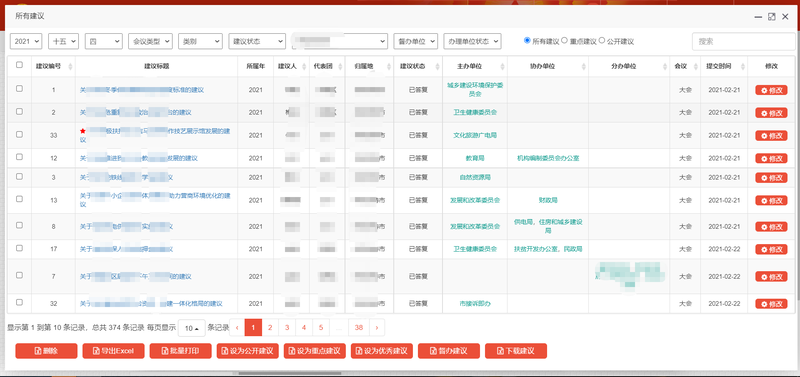Open the 2021 year dropdown
This screenshot has width=800, height=377.
pos(26,41)
